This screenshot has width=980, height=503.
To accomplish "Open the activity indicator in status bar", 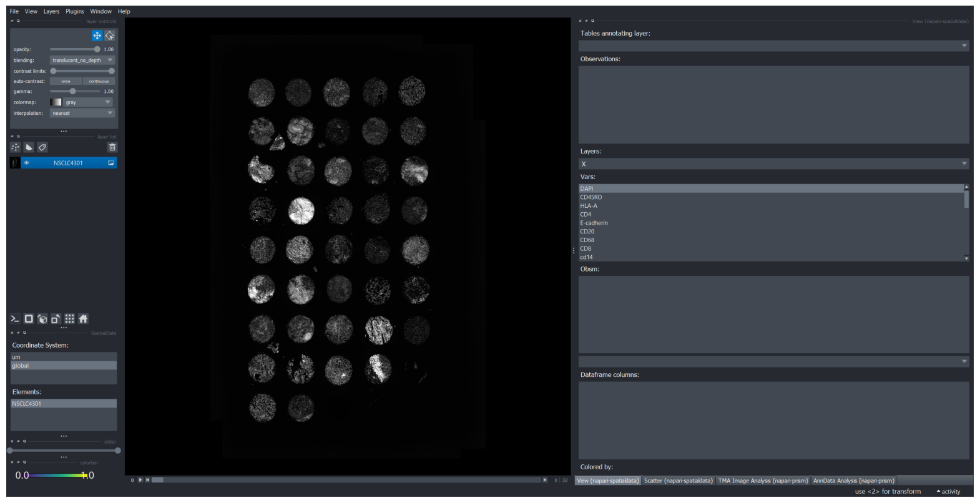I will click(x=948, y=492).
